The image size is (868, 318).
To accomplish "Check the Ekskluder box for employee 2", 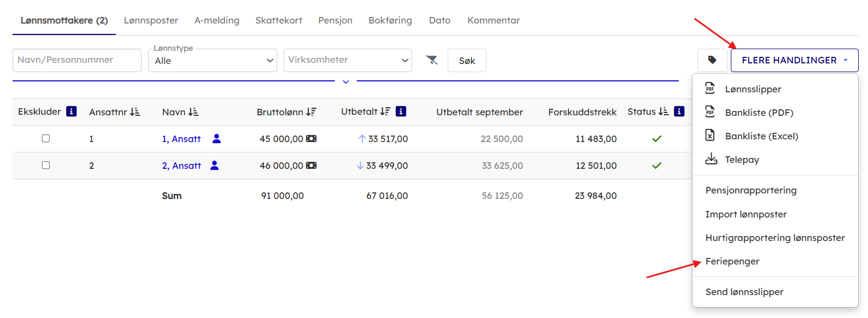I will point(46,166).
